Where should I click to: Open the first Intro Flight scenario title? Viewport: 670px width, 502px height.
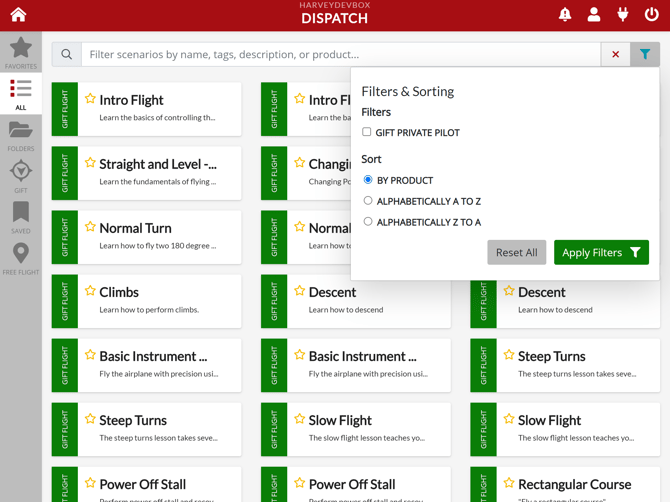[x=131, y=100]
